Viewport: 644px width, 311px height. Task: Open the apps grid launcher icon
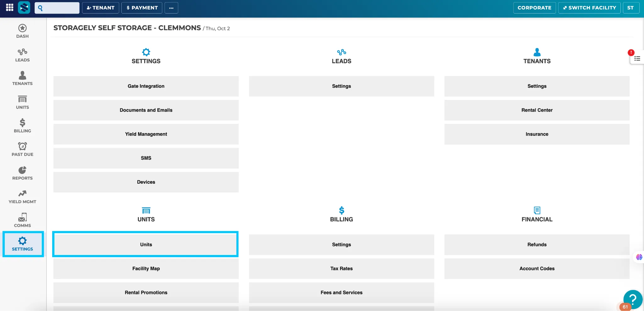[10, 8]
